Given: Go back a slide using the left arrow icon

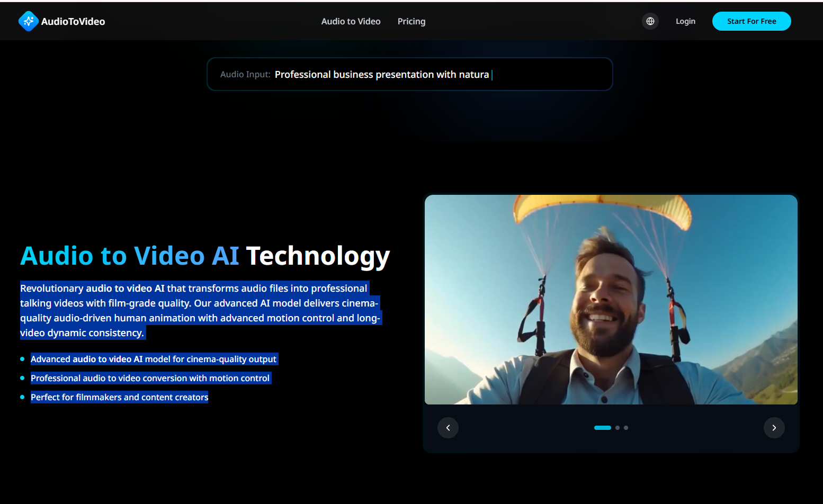Looking at the screenshot, I should (x=448, y=427).
